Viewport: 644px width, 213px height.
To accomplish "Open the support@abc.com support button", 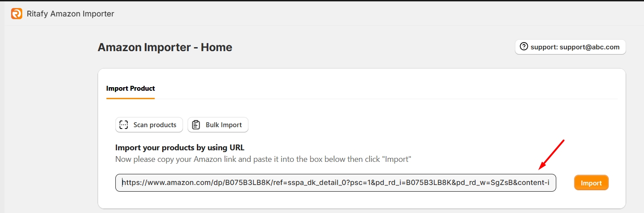I will [570, 47].
